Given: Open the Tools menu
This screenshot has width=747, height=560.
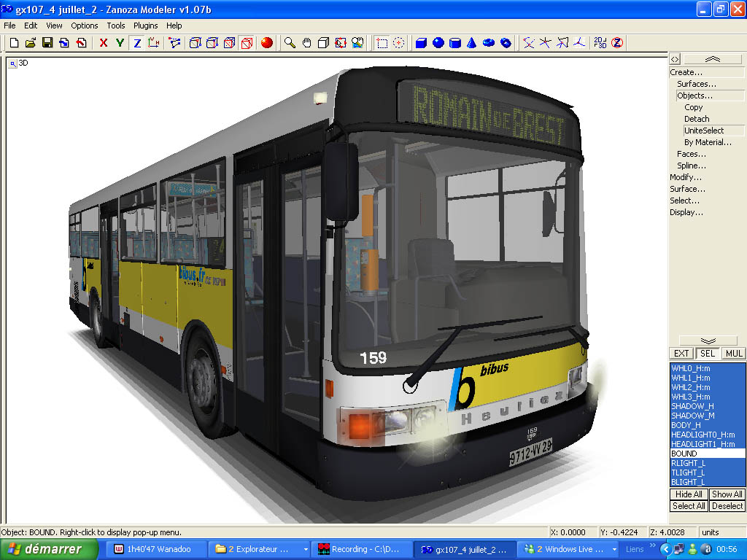Looking at the screenshot, I should point(116,26).
